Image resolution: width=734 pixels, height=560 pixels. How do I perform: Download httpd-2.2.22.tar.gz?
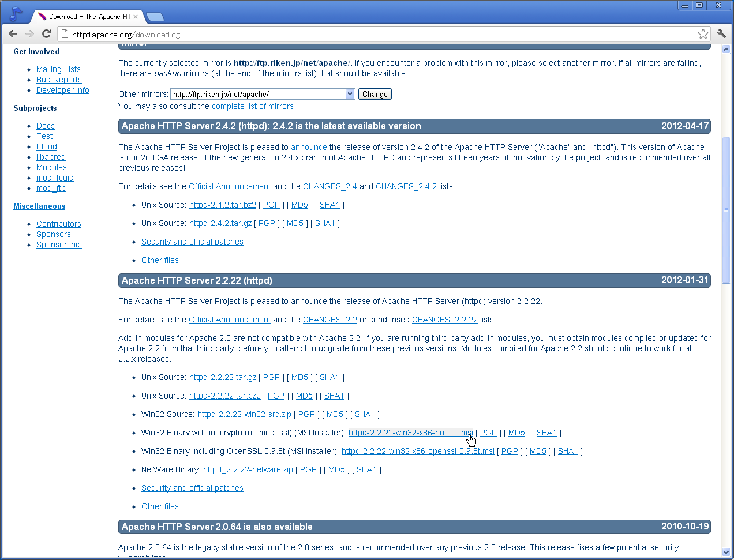223,377
